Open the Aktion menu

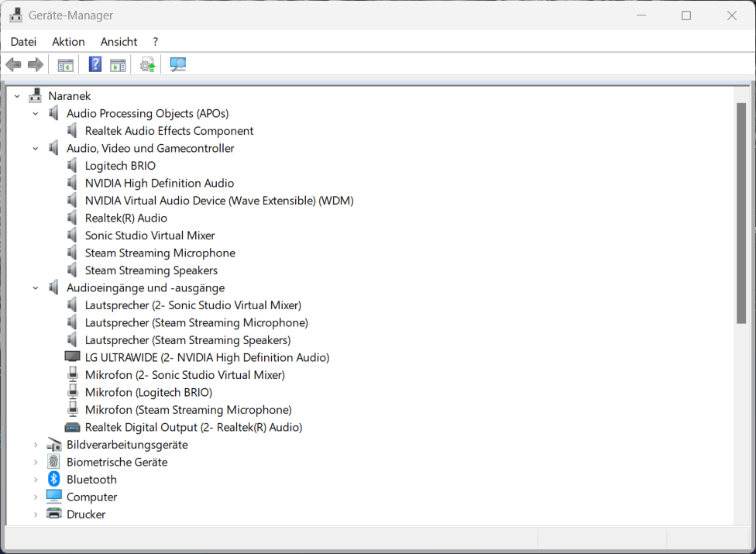(x=68, y=42)
